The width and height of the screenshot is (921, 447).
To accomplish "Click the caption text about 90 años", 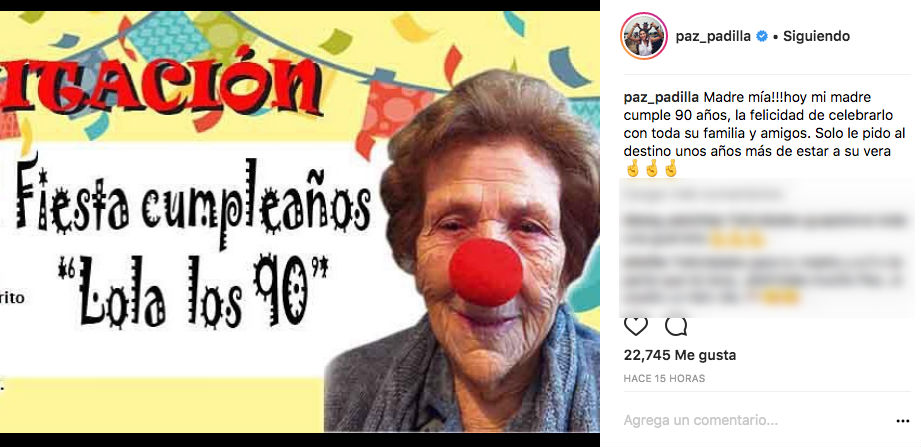I will pos(758,124).
